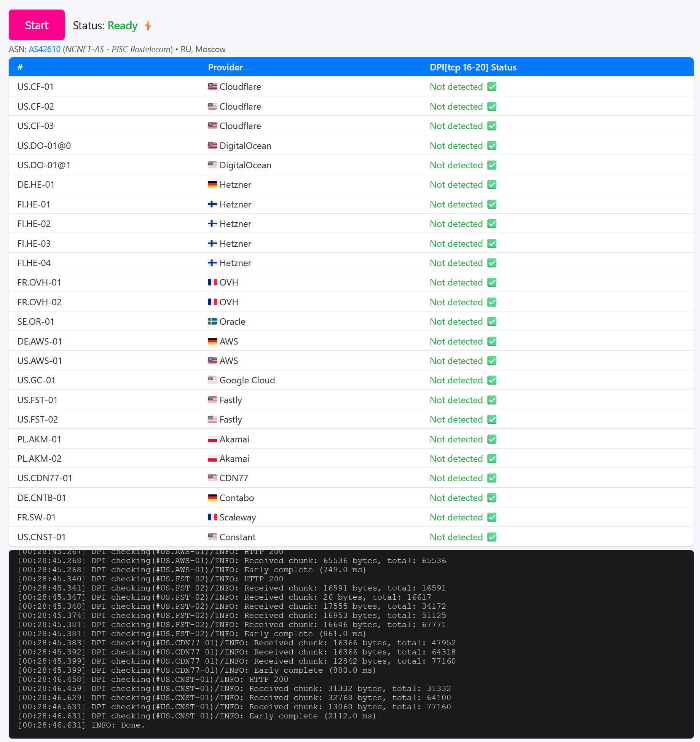Click green check icon for US.DO-01@0
Screen dimensions: 700x742
[492, 146]
